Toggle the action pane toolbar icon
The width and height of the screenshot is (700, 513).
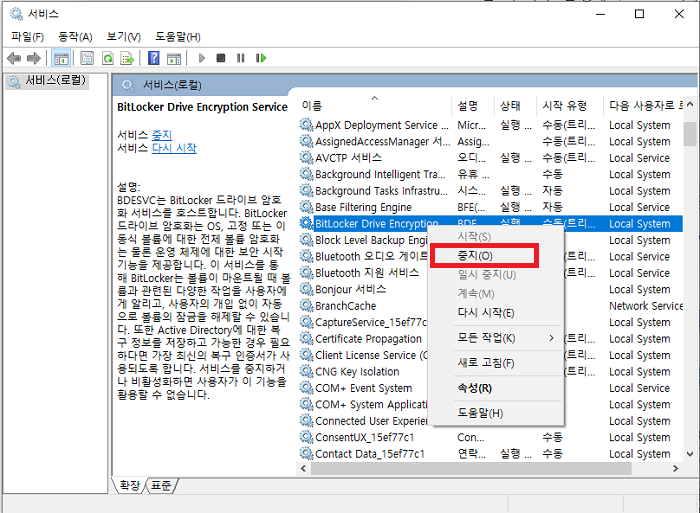pos(174,58)
